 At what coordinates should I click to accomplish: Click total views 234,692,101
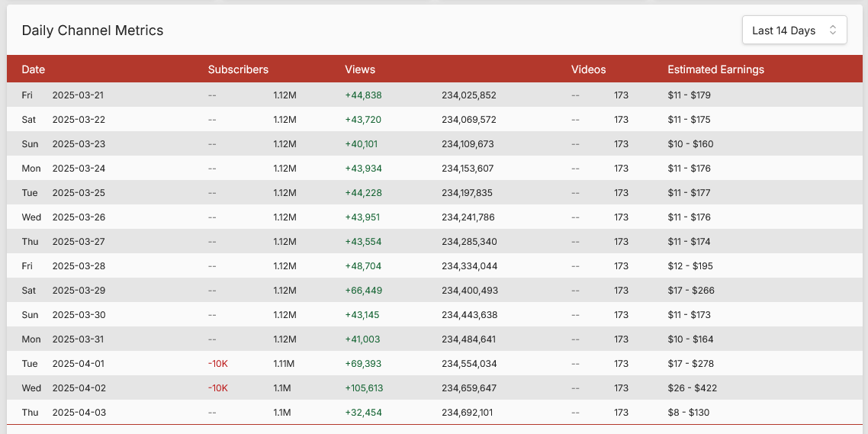468,413
